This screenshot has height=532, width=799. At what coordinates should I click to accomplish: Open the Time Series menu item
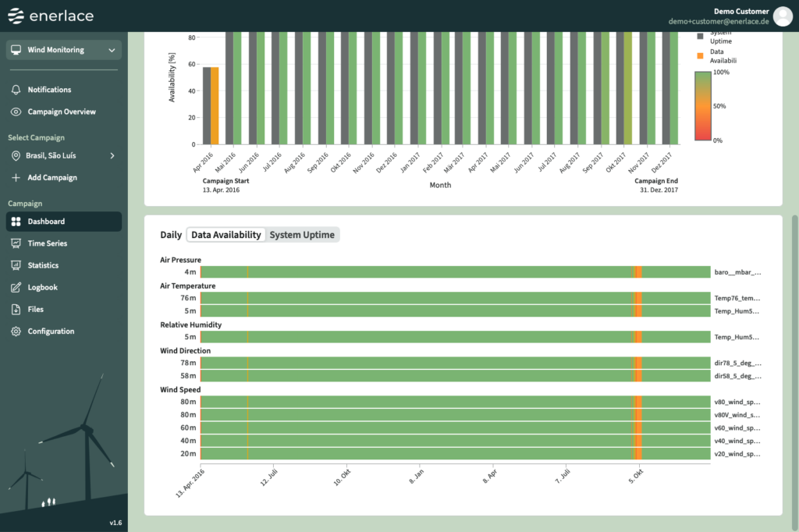48,243
